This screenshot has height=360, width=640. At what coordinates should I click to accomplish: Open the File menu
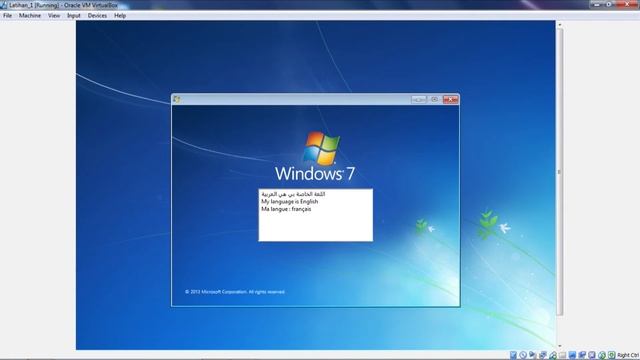(x=7, y=16)
